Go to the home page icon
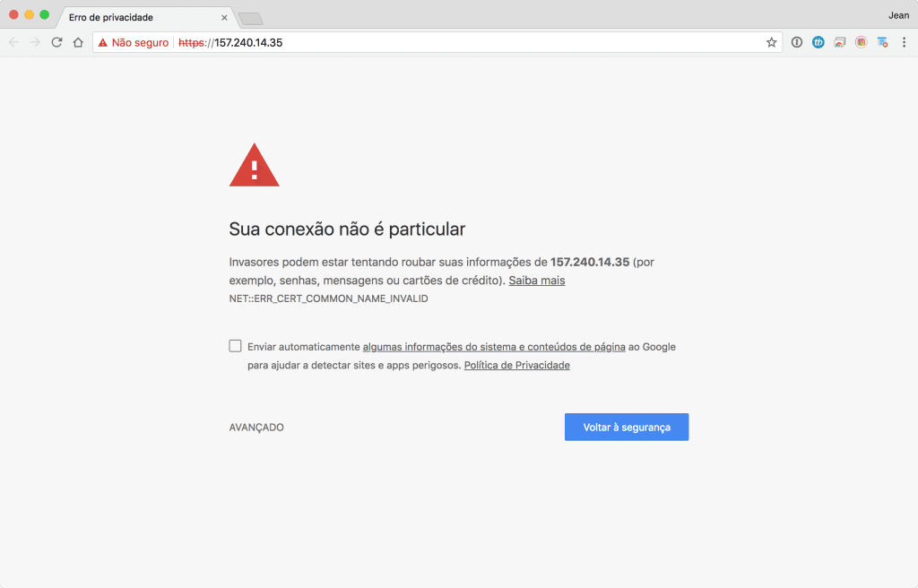Image resolution: width=918 pixels, height=588 pixels. (x=79, y=42)
